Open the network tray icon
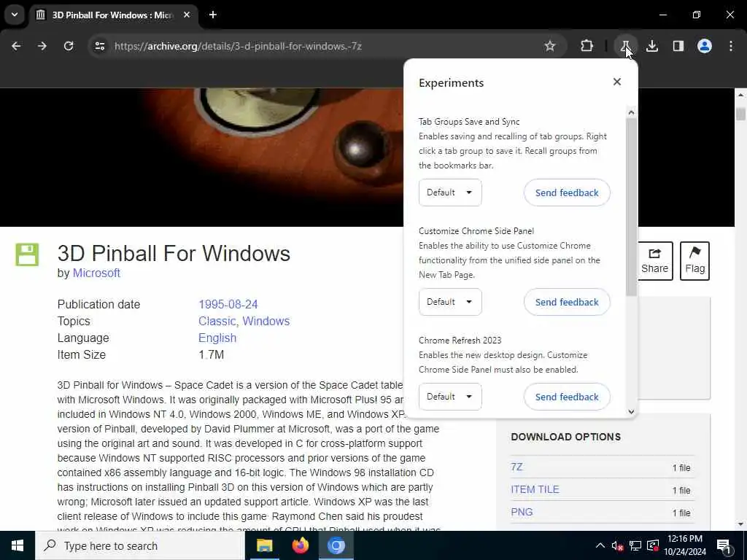The image size is (747, 560). 635,545
